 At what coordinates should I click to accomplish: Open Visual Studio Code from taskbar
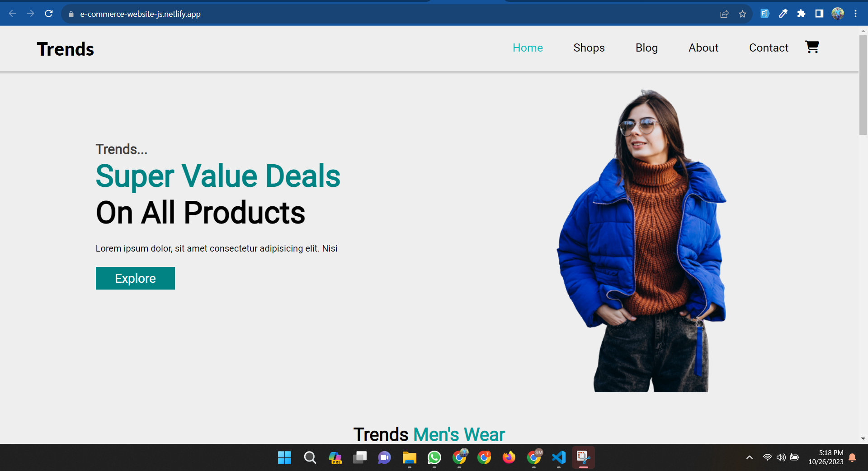pyautogui.click(x=559, y=458)
